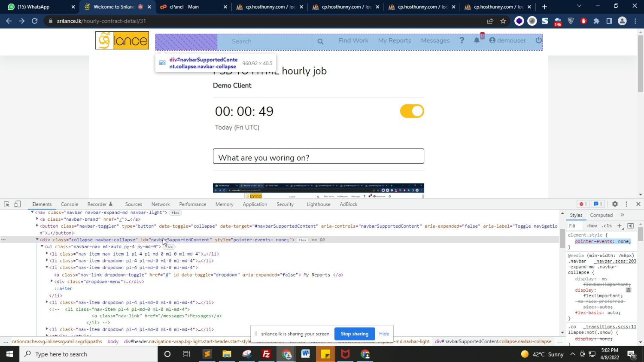The height and width of the screenshot is (362, 644).
Task: Click the Stop sharing button
Action: 354,334
